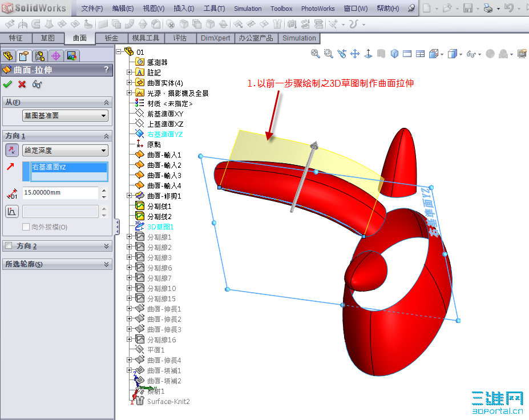The width and height of the screenshot is (529, 420).
Task: Switch to the 评估 evaluate tab
Action: coord(180,38)
